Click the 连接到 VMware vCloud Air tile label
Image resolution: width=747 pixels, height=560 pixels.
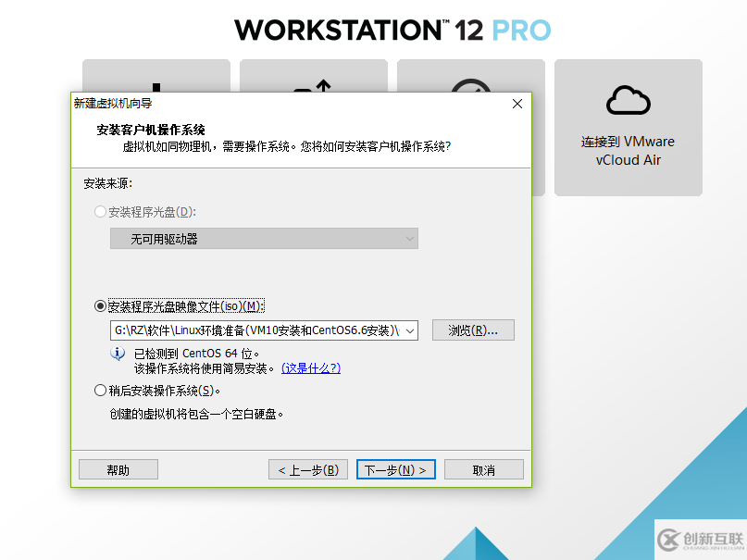tap(628, 151)
